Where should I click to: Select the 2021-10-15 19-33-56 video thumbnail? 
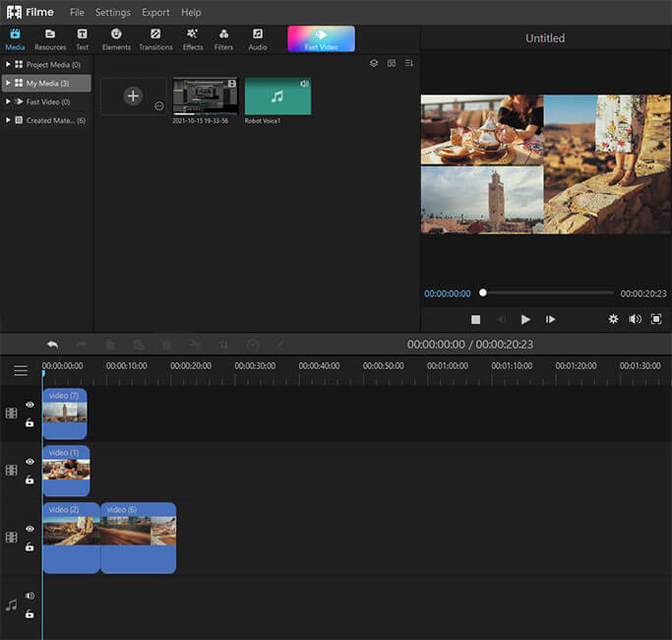click(206, 96)
